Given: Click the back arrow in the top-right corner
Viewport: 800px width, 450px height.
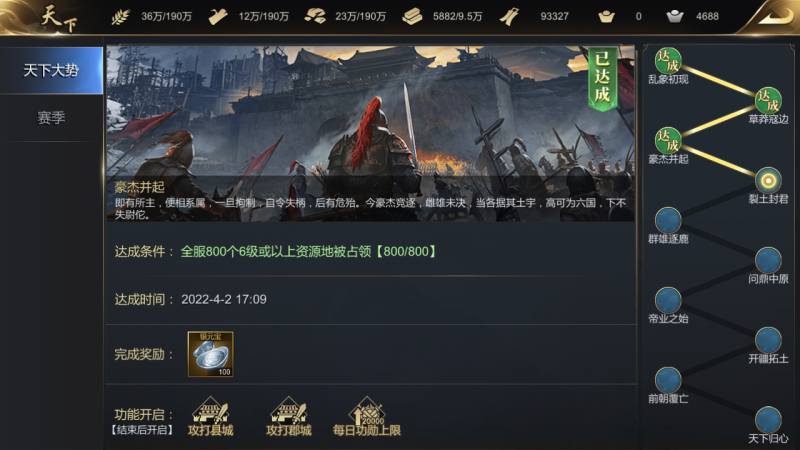Looking at the screenshot, I should (773, 16).
